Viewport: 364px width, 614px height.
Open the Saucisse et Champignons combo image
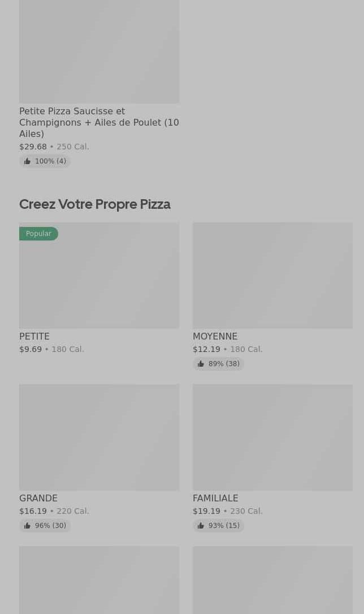(99, 51)
